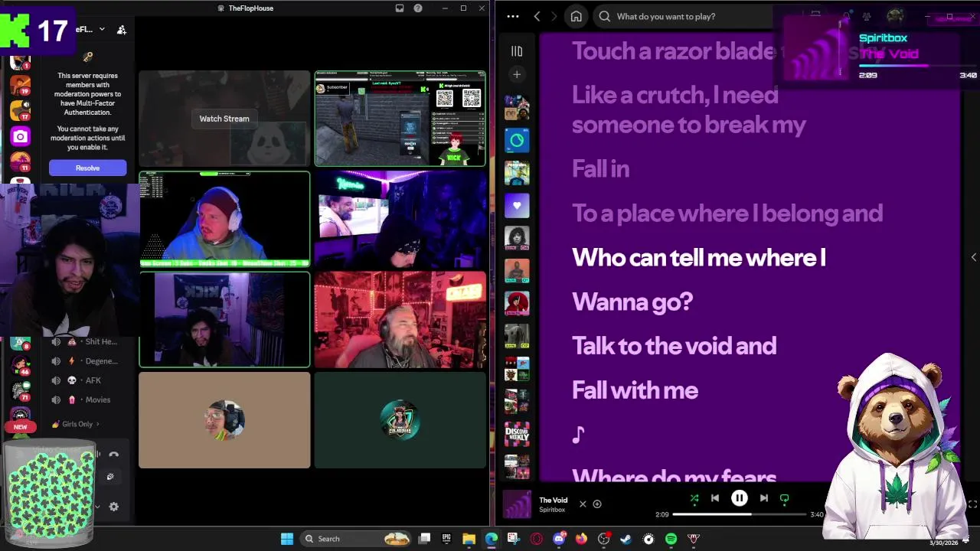Pause the playing song
The height and width of the screenshot is (551, 980).
[740, 498]
